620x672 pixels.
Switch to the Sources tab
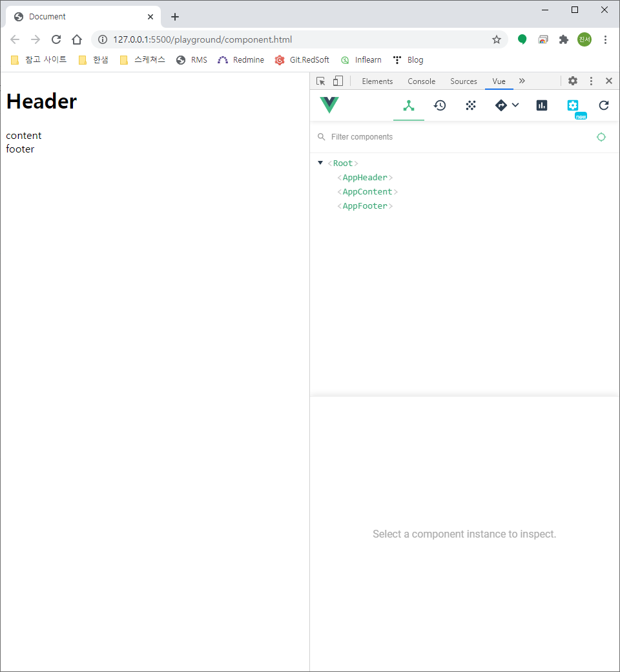(463, 81)
